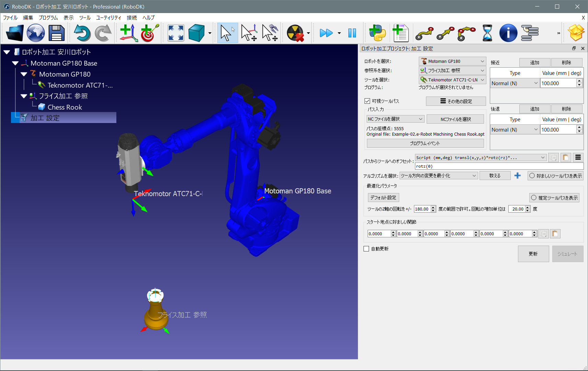Open the アルゴリズムを選択 dropdown

point(438,176)
